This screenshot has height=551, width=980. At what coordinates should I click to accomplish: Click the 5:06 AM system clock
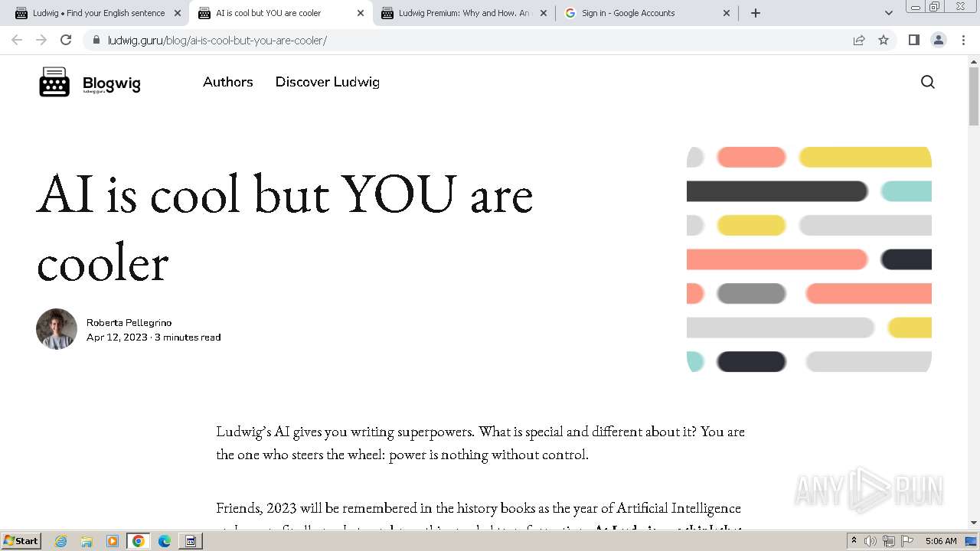tap(941, 541)
